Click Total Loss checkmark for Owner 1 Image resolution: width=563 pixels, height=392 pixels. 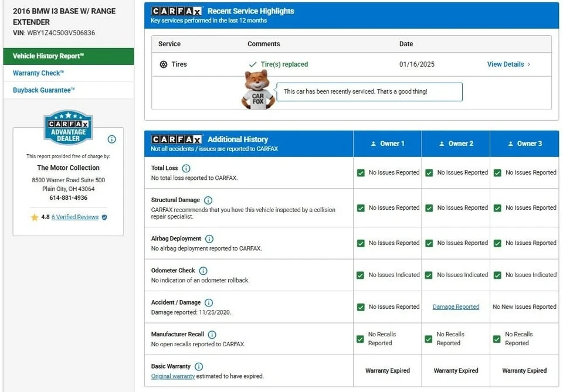(361, 173)
